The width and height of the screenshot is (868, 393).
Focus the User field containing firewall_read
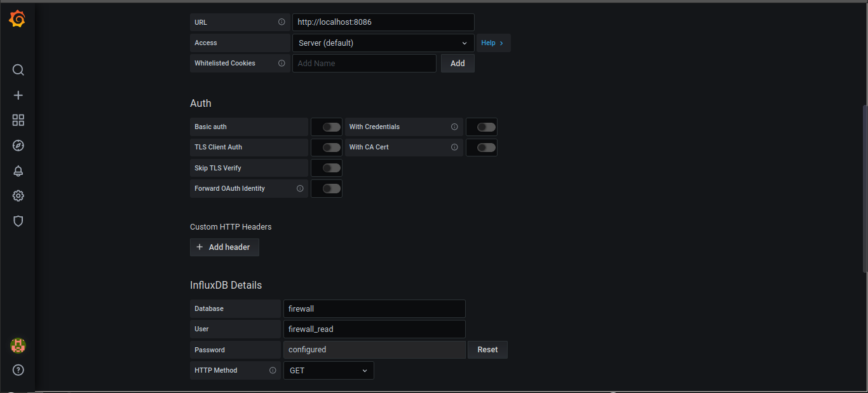[374, 329]
